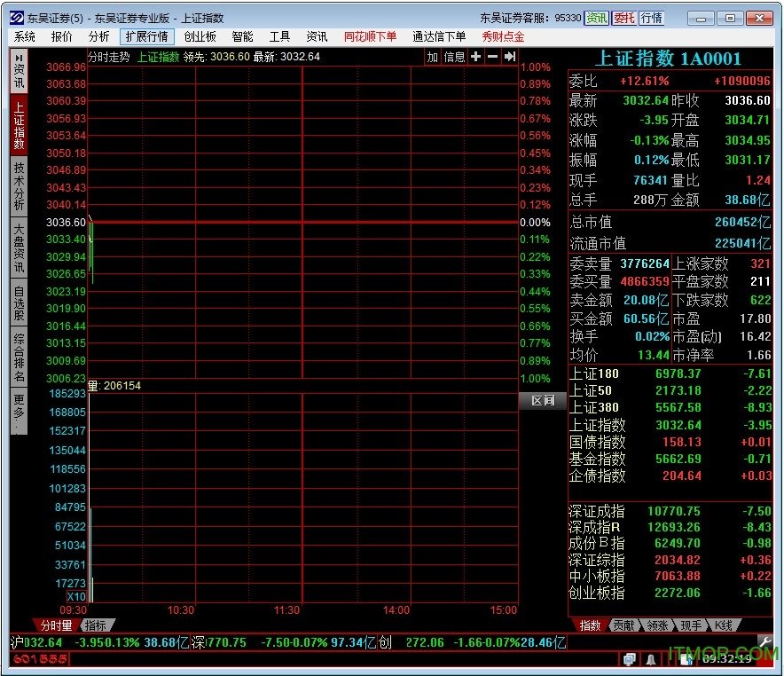The width and height of the screenshot is (784, 676).
Task: Click the minus zoom-out icon above chart
Action: point(493,57)
